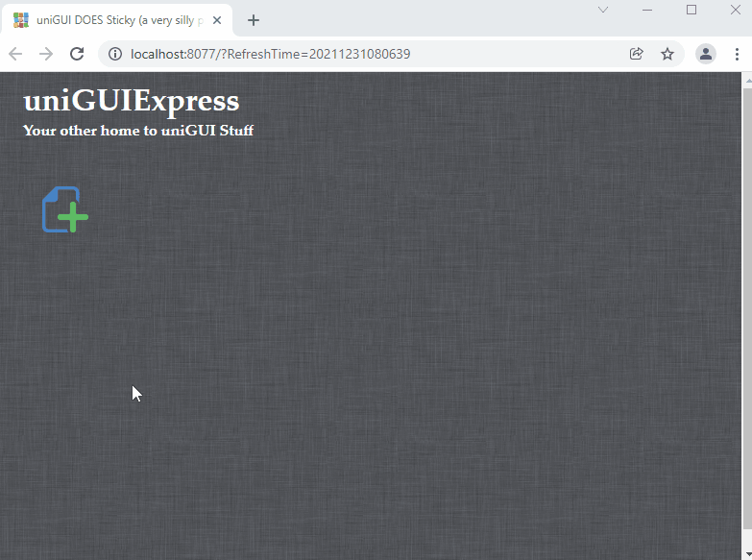The image size is (752, 560).
Task: Click 'Your other home to uniGUI Stuff' text
Action: point(138,131)
